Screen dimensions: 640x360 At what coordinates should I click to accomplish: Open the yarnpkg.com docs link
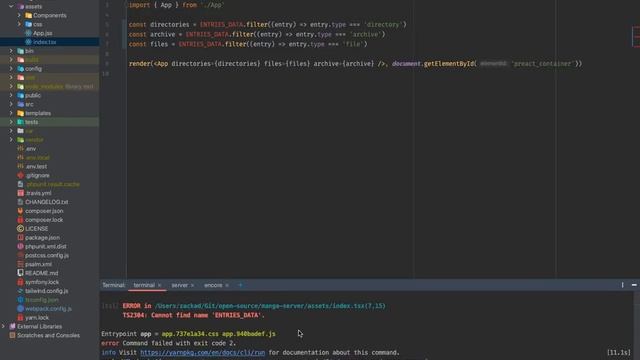(202, 352)
